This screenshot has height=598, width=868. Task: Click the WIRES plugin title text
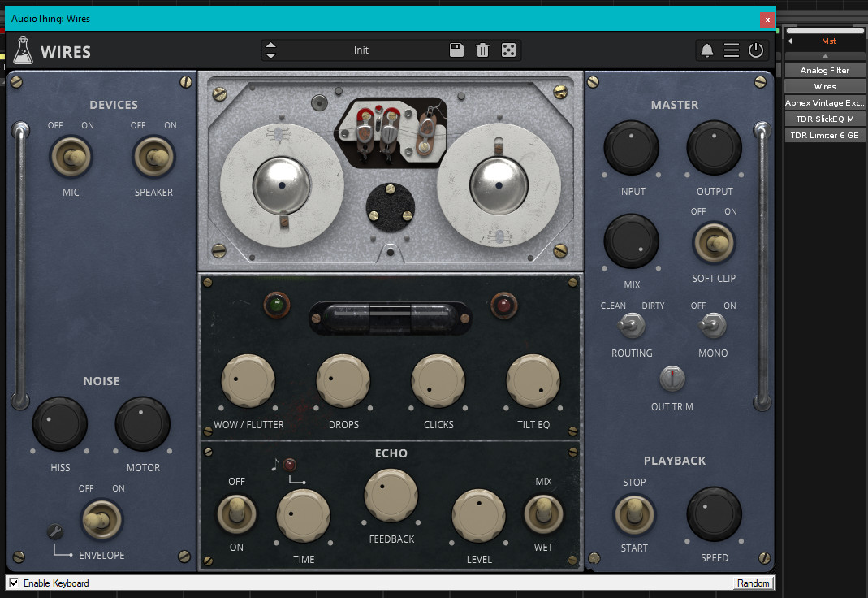[65, 52]
